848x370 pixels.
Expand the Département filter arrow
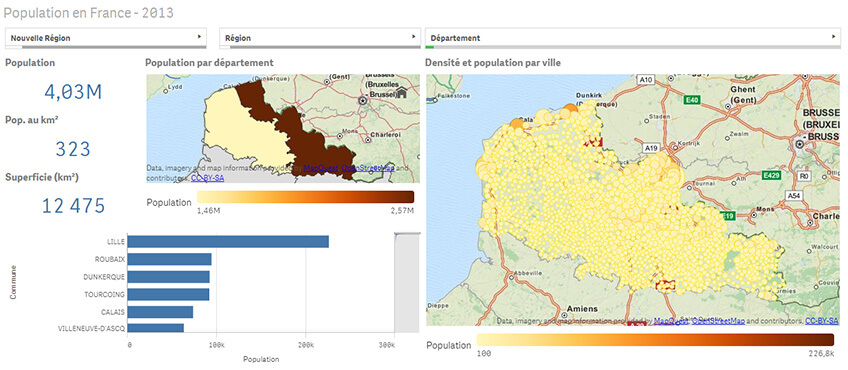[x=833, y=37]
